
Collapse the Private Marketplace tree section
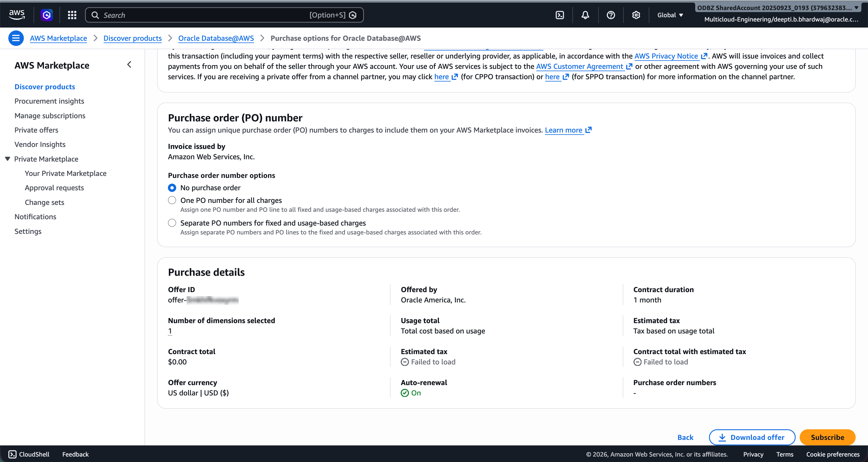pos(7,159)
